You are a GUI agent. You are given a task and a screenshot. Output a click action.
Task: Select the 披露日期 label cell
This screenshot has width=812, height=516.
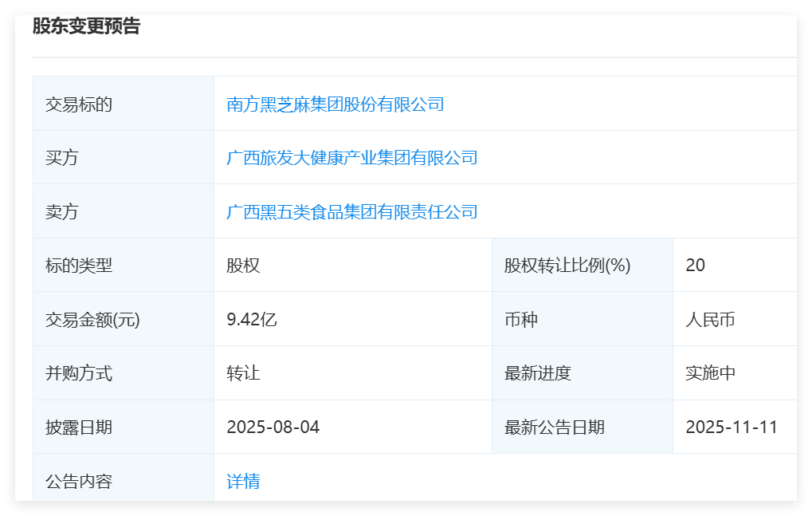click(124, 427)
